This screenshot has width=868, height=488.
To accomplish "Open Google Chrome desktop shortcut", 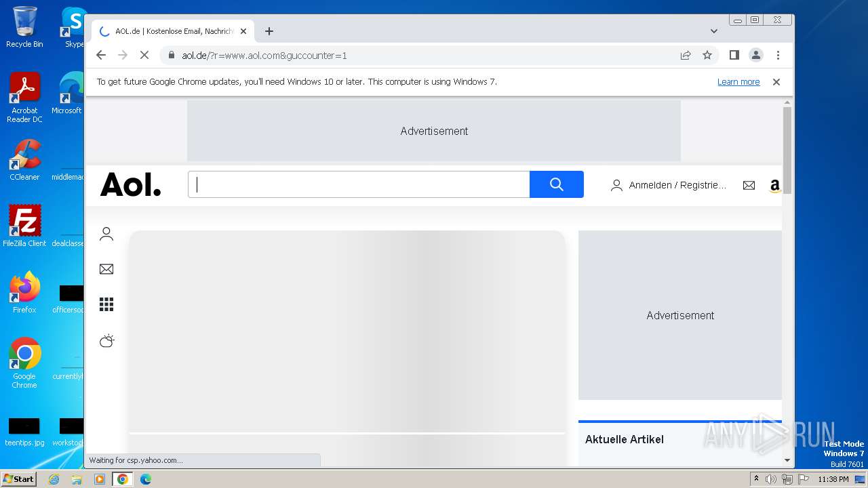I will click(x=24, y=363).
